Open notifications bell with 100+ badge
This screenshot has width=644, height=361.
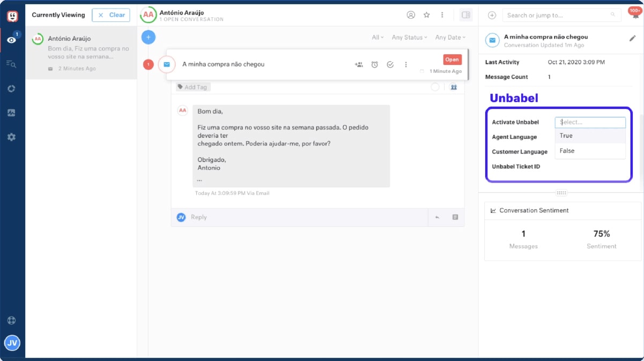click(x=636, y=15)
